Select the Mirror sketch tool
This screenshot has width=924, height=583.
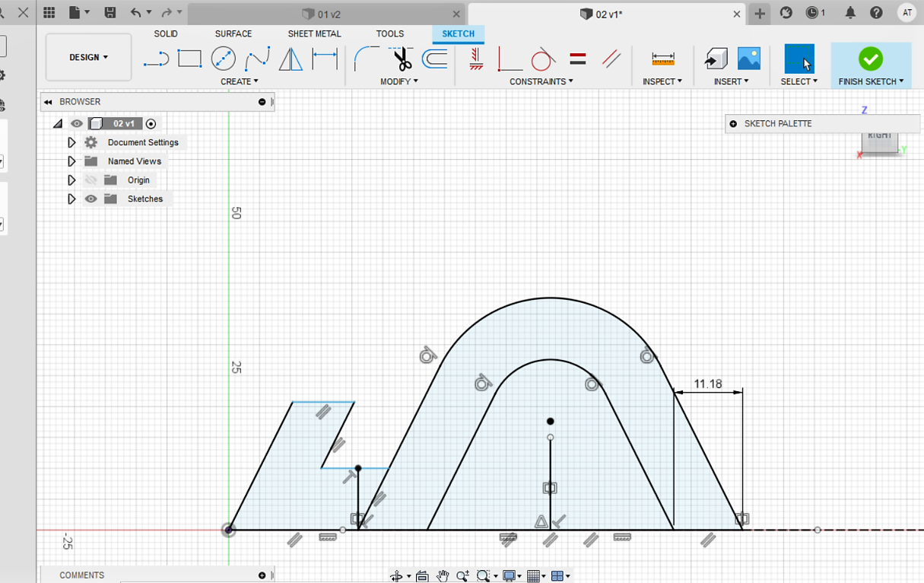coord(291,59)
